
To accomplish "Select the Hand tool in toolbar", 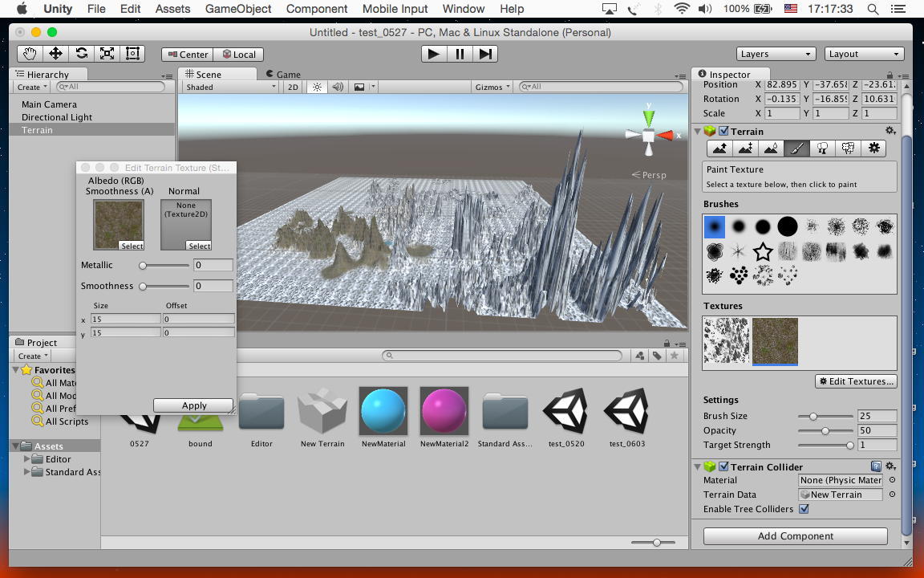I will (x=30, y=54).
